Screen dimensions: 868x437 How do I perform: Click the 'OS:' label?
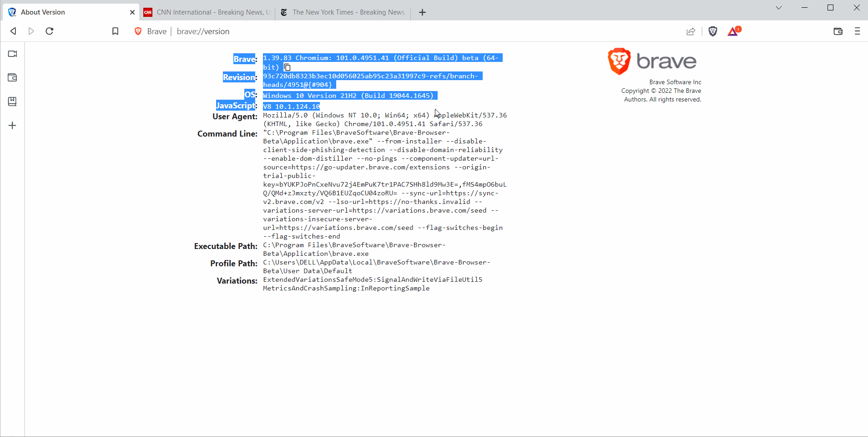tap(251, 95)
